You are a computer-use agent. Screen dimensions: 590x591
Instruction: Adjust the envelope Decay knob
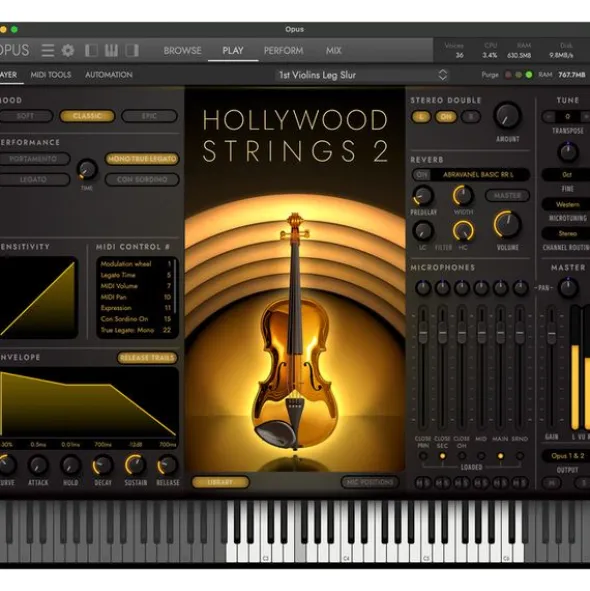tap(103, 465)
